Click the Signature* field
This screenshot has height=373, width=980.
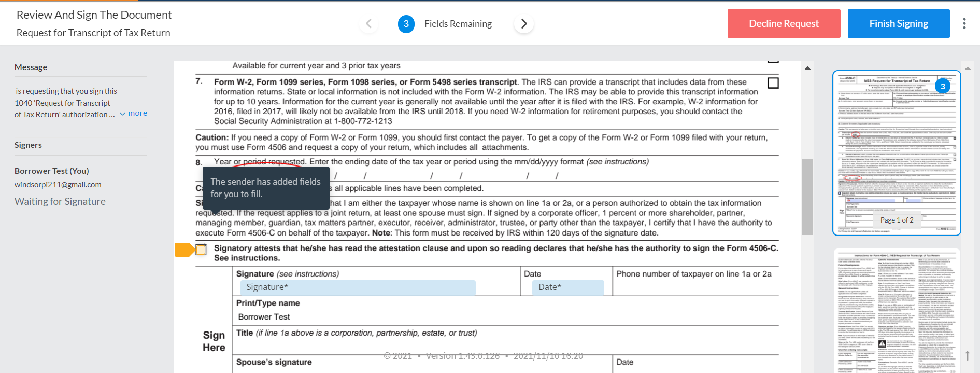tap(358, 287)
